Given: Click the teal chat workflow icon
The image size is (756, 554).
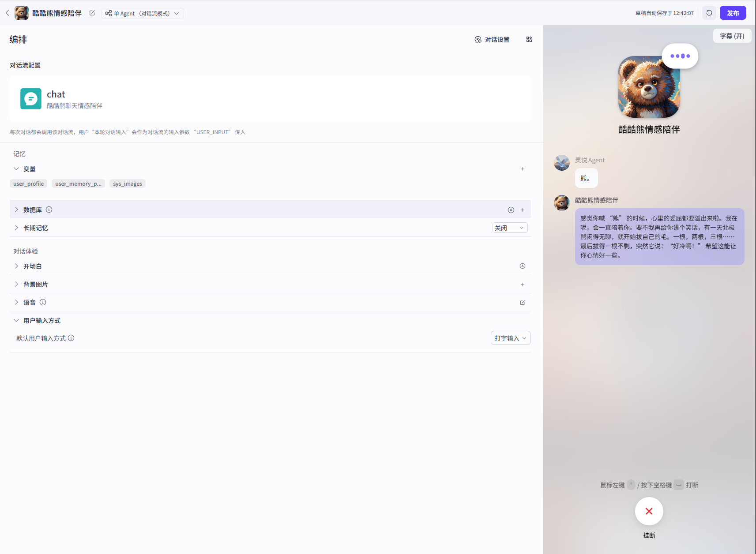Looking at the screenshot, I should (31, 99).
